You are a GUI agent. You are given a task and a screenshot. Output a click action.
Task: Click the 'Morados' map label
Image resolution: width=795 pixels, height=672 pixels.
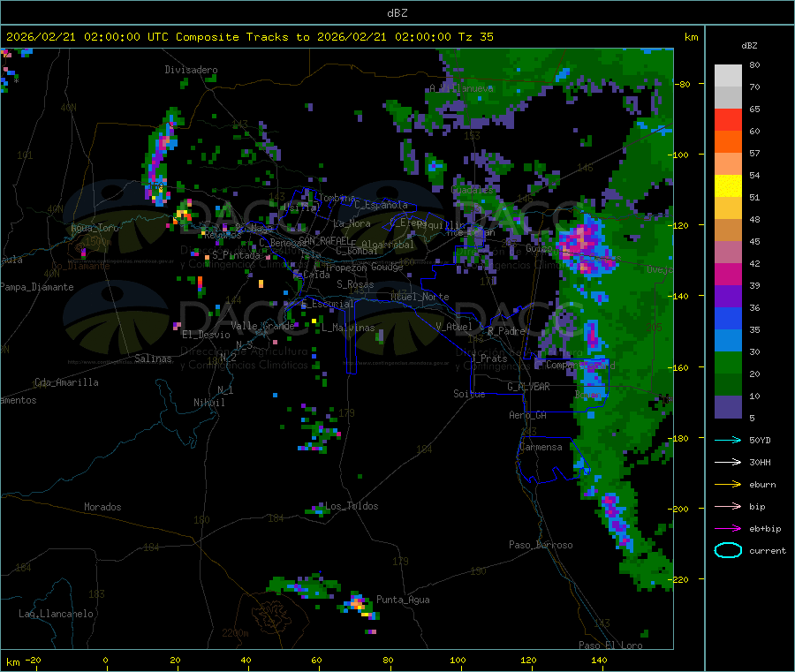click(x=102, y=507)
